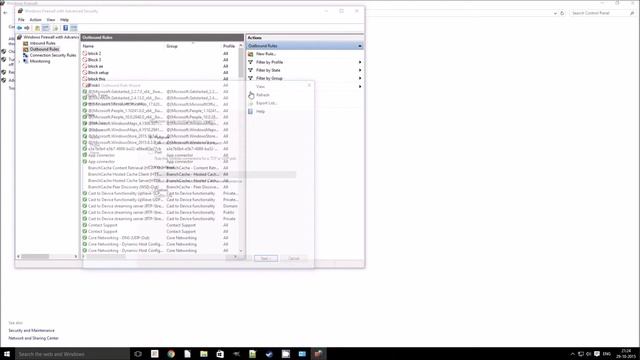Click the Filter by Group funnel icon
Image resolution: width=640 pixels, height=360 pixels.
pyautogui.click(x=251, y=78)
